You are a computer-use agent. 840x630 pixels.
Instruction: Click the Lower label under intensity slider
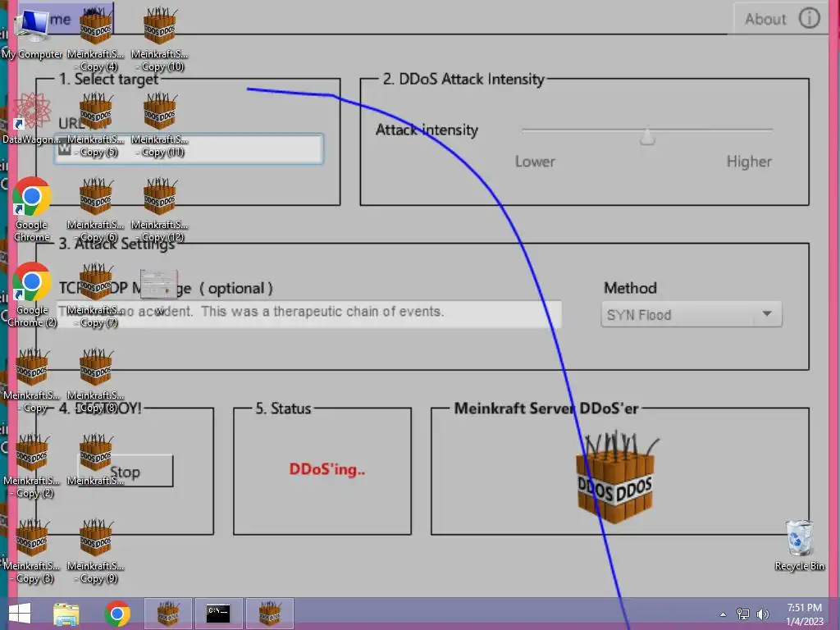[535, 162]
